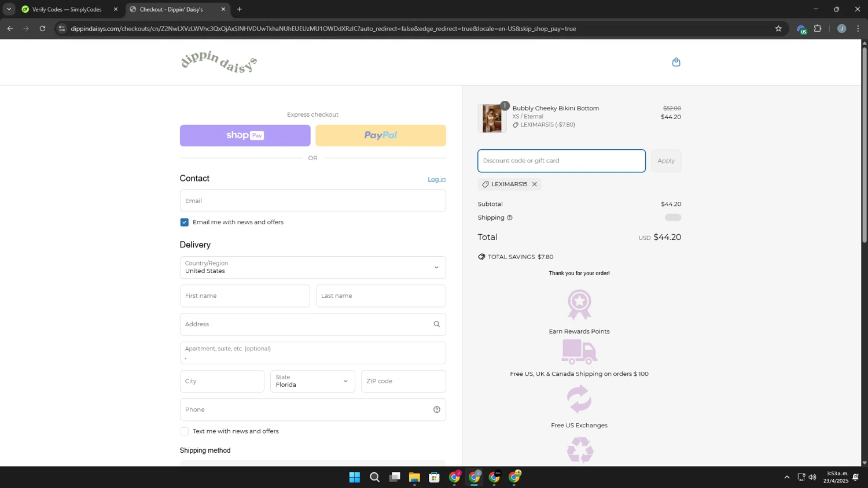
Task: Open the Chrome profile avatar
Action: click(841, 28)
